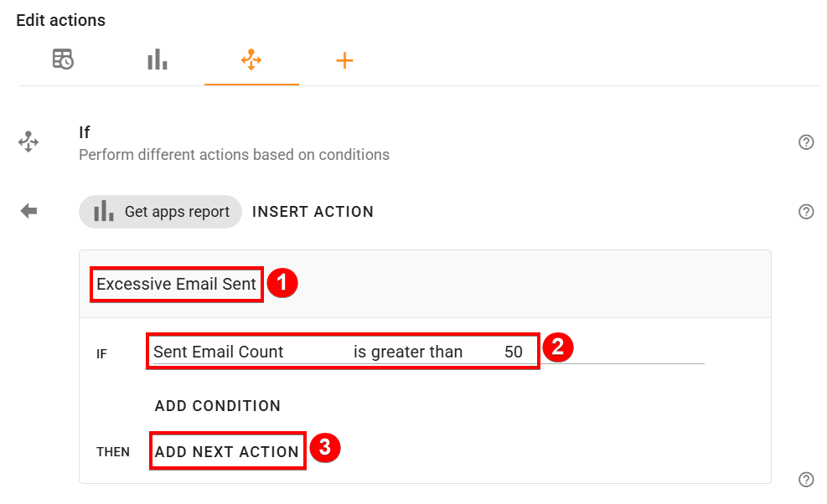Select the Get apps report chip
The image size is (827, 504).
click(160, 212)
